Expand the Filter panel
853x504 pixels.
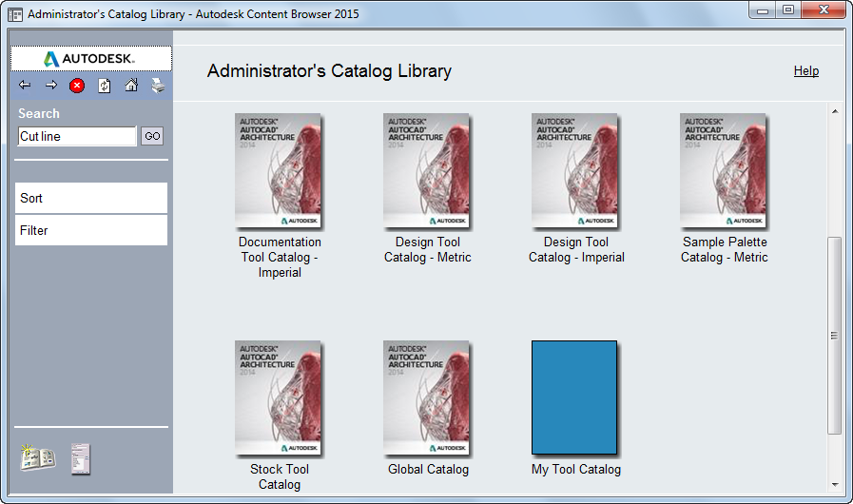pyautogui.click(x=91, y=230)
